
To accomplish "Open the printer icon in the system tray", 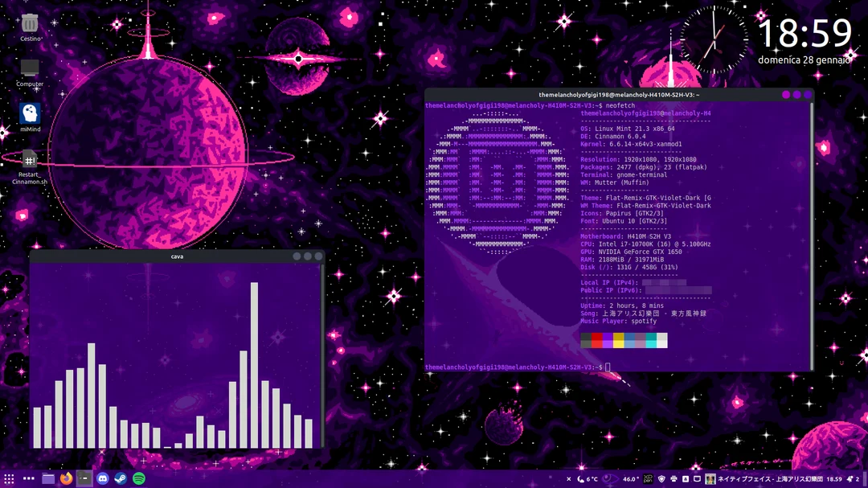I will click(x=674, y=480).
